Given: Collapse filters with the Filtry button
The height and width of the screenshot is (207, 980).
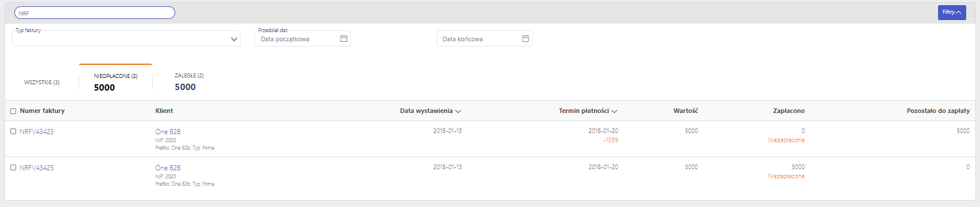Looking at the screenshot, I should [952, 12].
